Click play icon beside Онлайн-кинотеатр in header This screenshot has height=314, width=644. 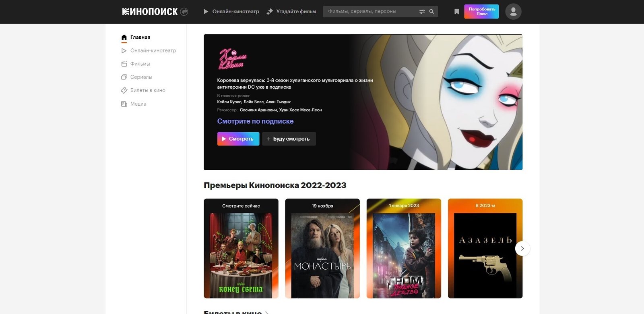(x=206, y=12)
